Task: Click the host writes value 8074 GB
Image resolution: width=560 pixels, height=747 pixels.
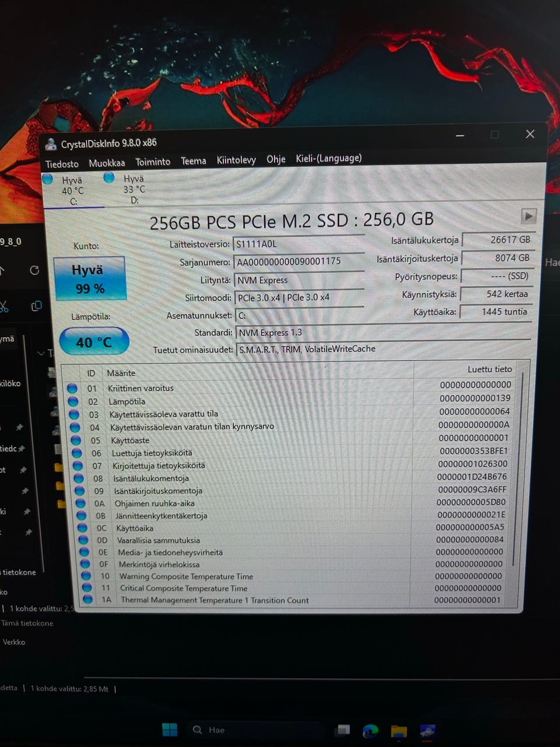Action: tap(496, 258)
